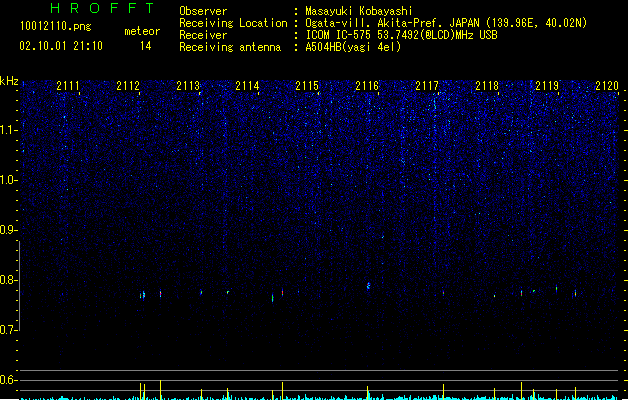Viewport: 629px width, 400px height.
Task: Click time marker 2116
Action: pyautogui.click(x=367, y=86)
